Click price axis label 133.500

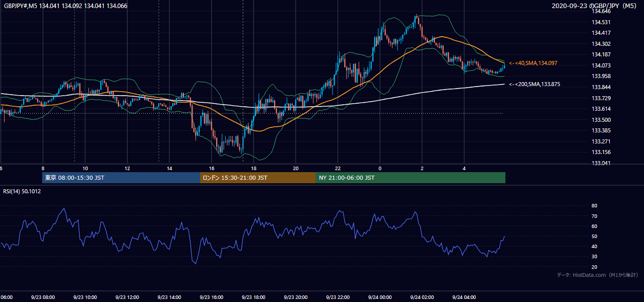(601, 120)
